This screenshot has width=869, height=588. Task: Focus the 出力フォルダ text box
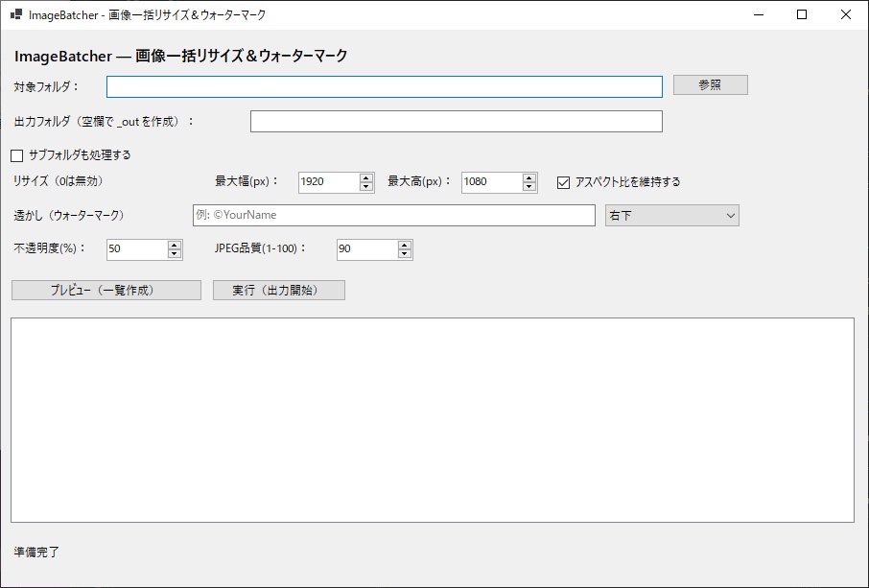point(456,121)
